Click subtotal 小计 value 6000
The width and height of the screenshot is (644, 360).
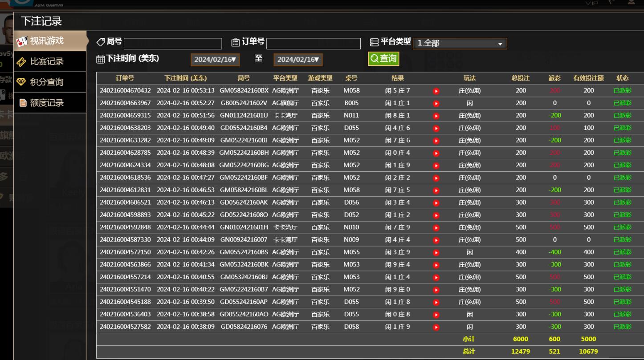pyautogui.click(x=521, y=339)
